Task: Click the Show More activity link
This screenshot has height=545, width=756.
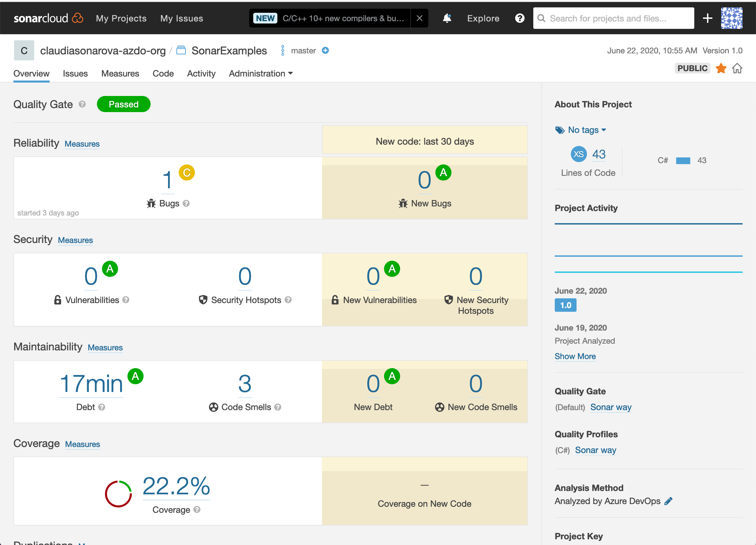Action: pos(575,356)
